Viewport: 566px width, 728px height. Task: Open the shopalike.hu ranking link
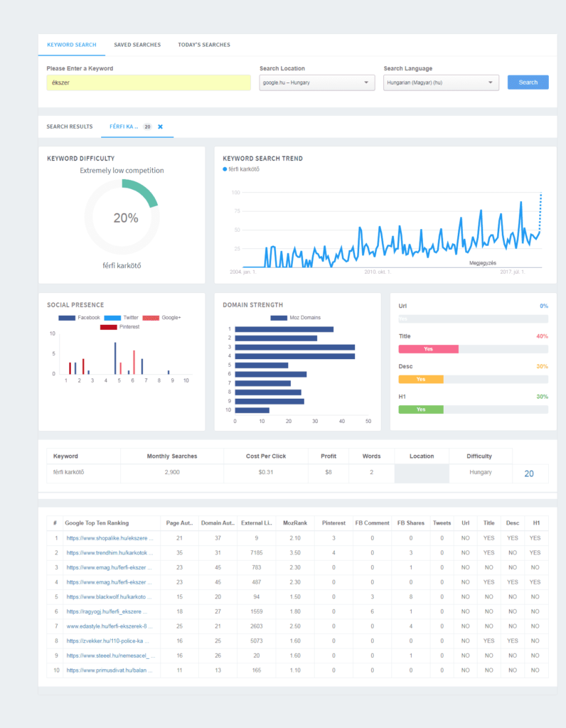click(x=110, y=538)
